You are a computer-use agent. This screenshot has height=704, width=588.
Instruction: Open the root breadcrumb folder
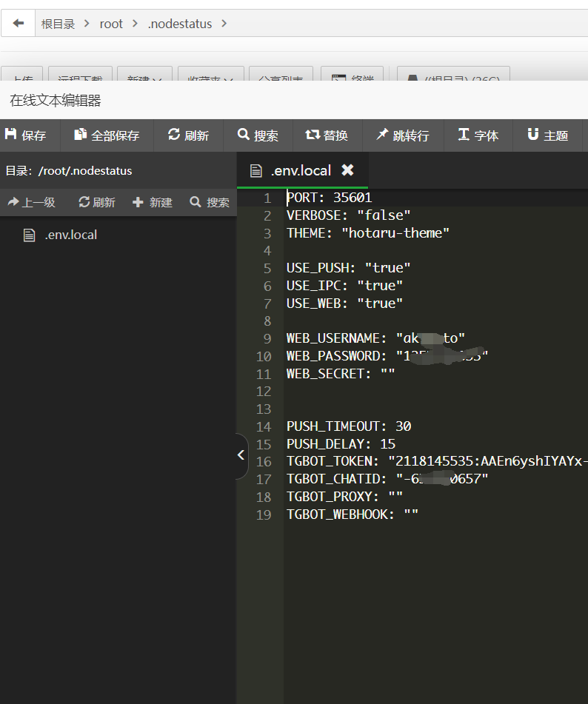tap(111, 24)
